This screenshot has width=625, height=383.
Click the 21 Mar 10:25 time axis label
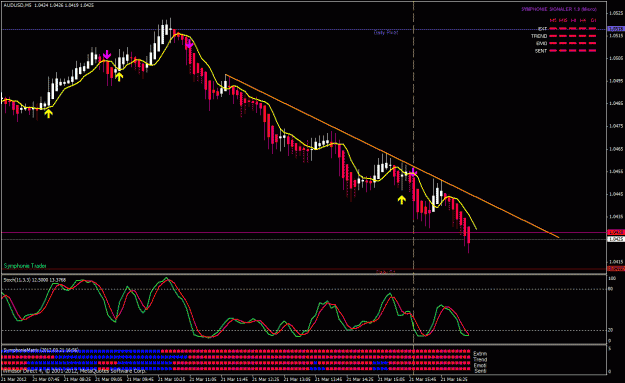click(171, 379)
